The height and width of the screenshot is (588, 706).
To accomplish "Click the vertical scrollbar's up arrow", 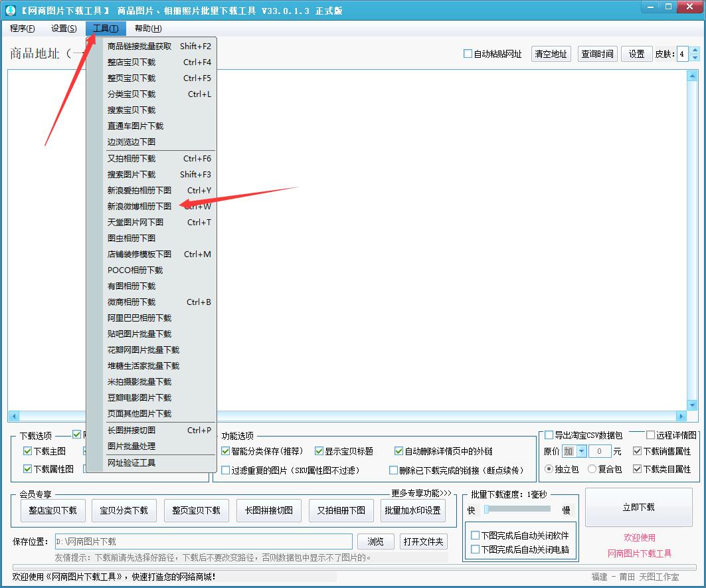I will tap(693, 75).
